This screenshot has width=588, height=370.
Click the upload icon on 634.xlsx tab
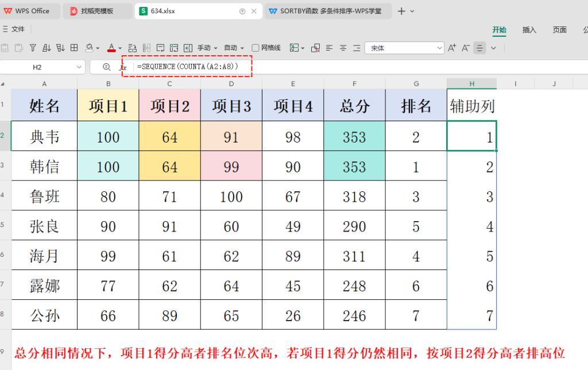coord(242,11)
